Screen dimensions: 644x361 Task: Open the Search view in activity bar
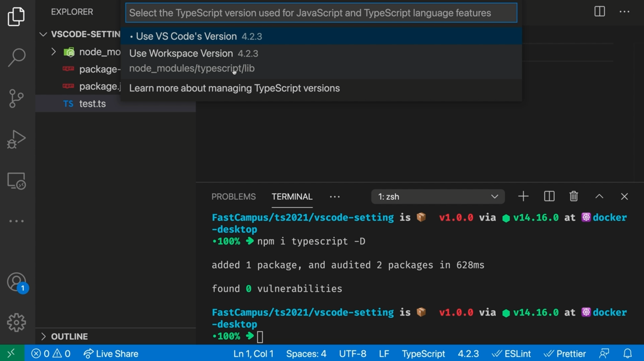[x=16, y=57]
